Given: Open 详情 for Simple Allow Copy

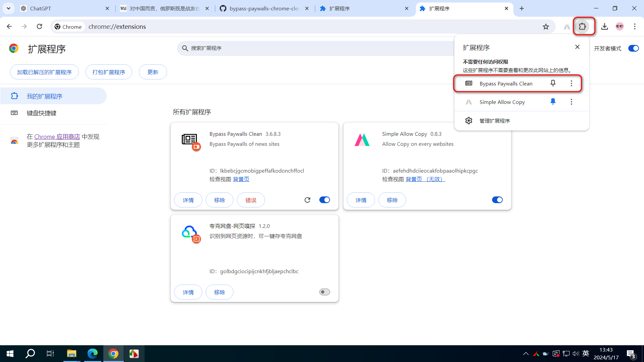Looking at the screenshot, I should (x=361, y=200).
